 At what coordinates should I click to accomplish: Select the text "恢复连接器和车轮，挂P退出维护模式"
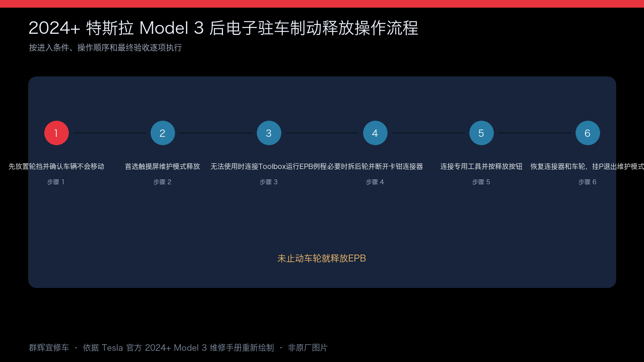tap(587, 167)
